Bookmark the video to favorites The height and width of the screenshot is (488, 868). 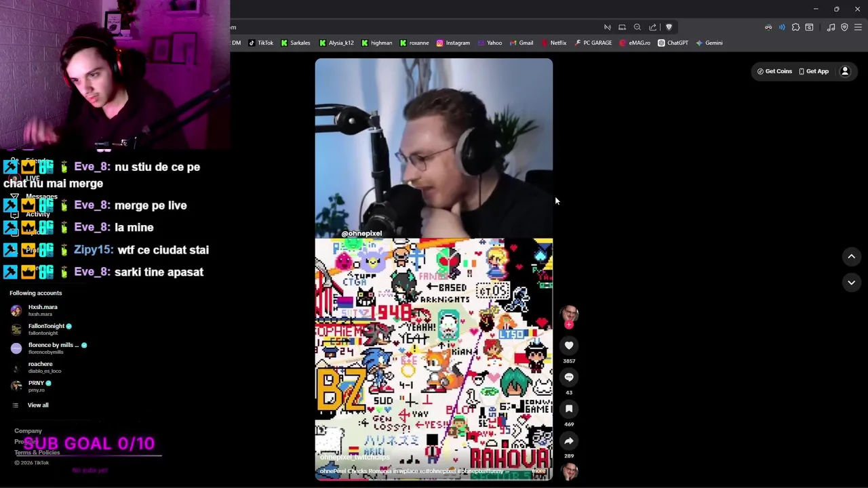tap(569, 409)
